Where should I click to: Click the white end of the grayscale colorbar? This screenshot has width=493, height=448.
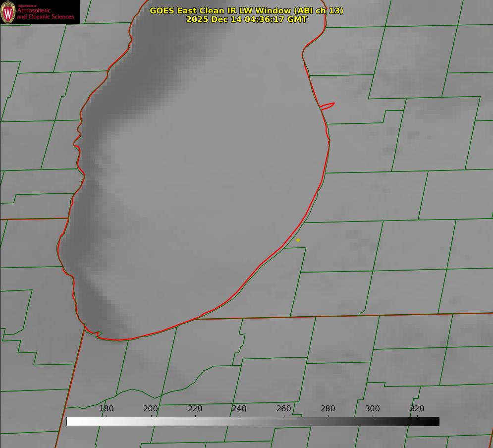[x=70, y=421]
